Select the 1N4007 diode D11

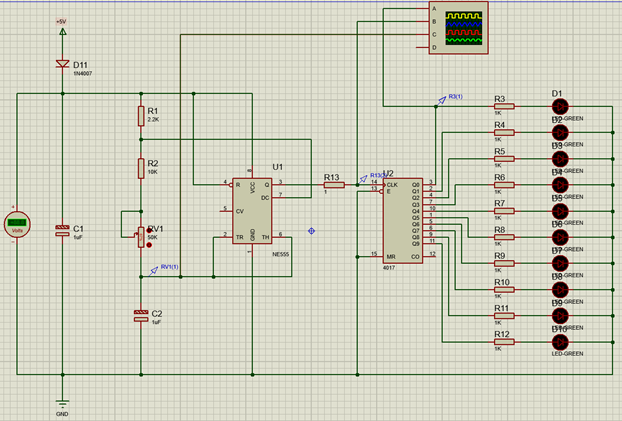pyautogui.click(x=62, y=65)
